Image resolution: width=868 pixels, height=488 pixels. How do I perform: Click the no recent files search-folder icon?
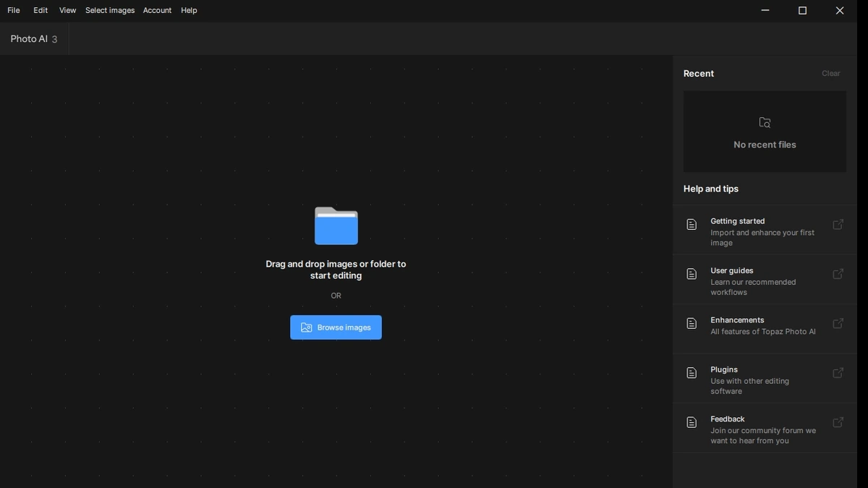pos(765,123)
